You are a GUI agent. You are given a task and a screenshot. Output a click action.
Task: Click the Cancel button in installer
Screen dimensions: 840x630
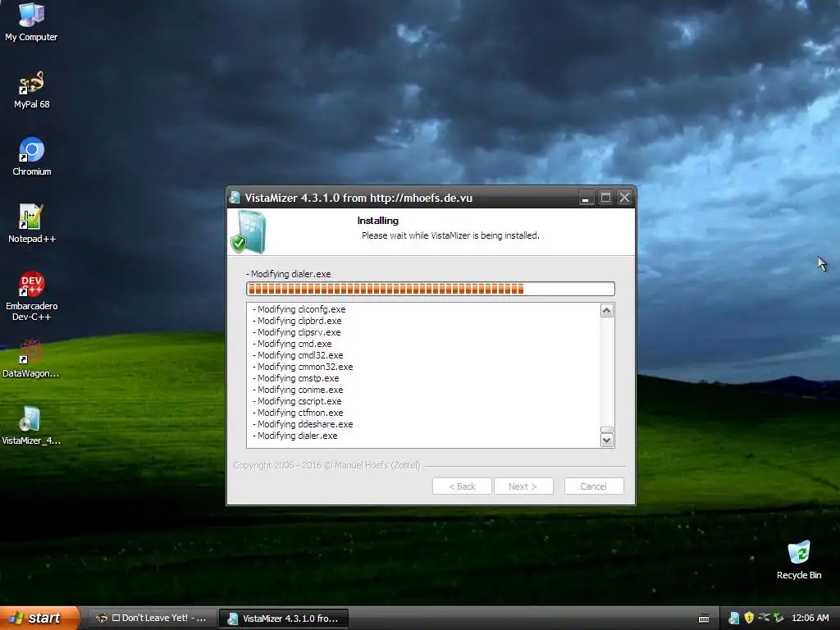point(594,486)
